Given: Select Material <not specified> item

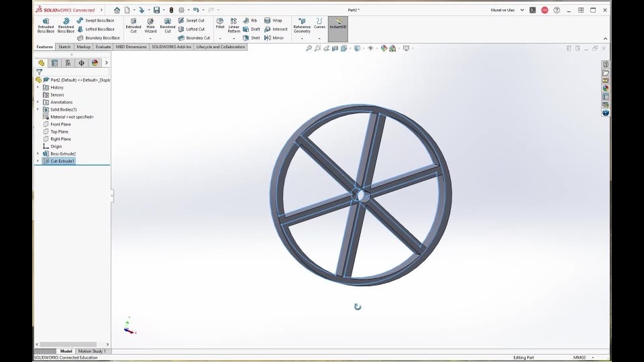Looking at the screenshot, I should click(68, 117).
